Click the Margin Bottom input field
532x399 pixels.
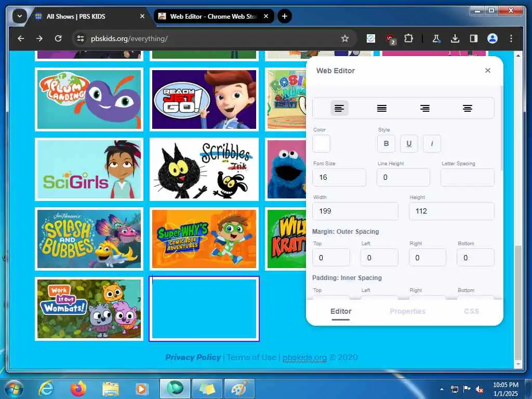tap(476, 258)
